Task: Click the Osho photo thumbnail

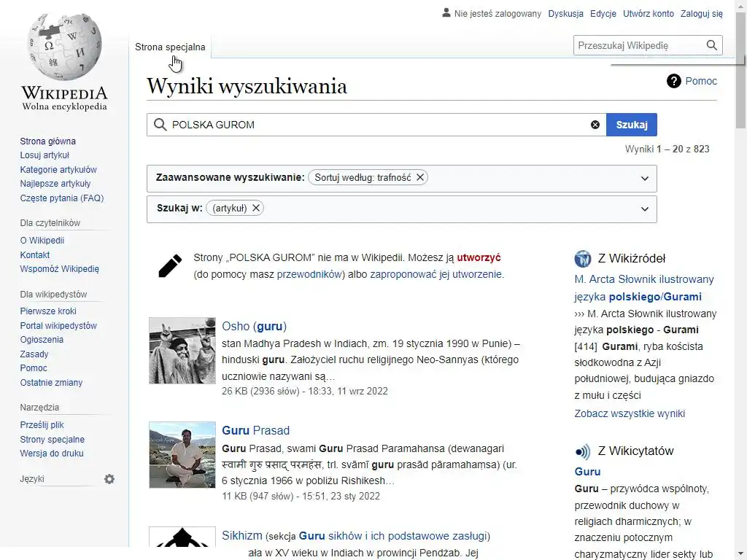Action: coord(182,351)
